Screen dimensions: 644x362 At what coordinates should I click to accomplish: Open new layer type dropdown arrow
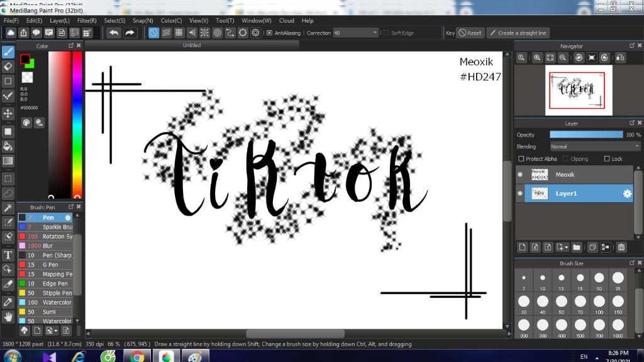[x=567, y=248]
